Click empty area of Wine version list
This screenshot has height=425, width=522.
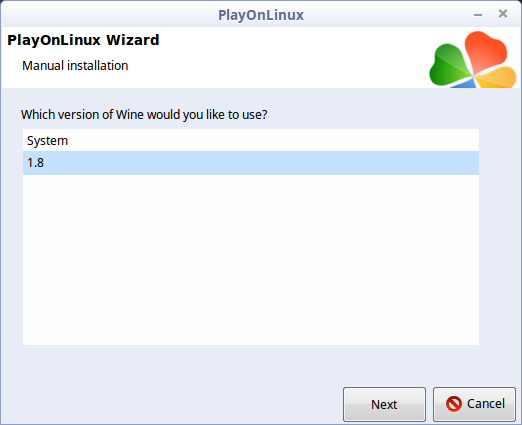pyautogui.click(x=251, y=260)
